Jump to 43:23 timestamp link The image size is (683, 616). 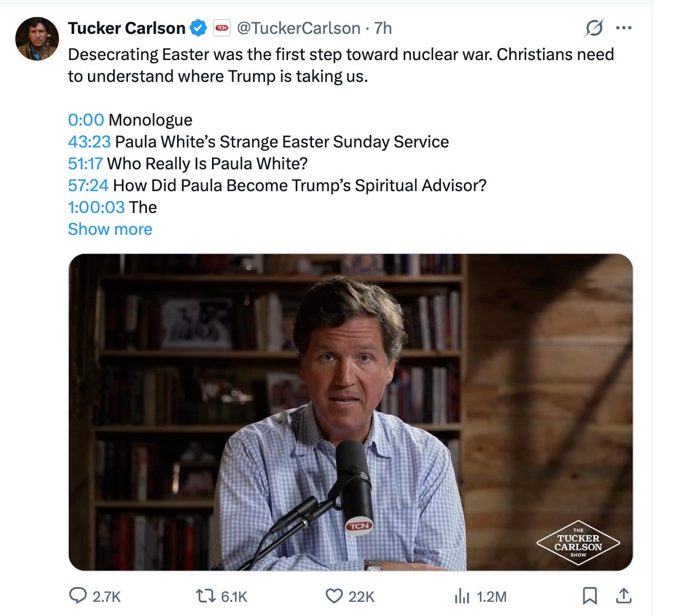(89, 141)
